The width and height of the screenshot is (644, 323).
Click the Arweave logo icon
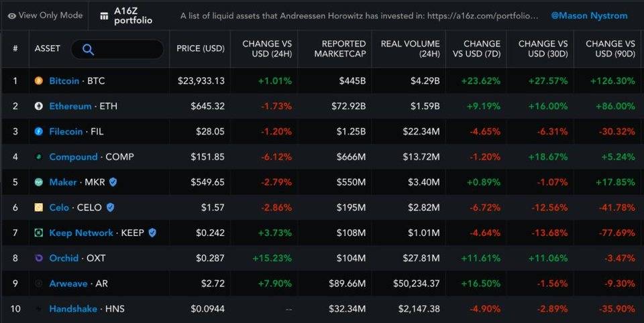tap(39, 283)
